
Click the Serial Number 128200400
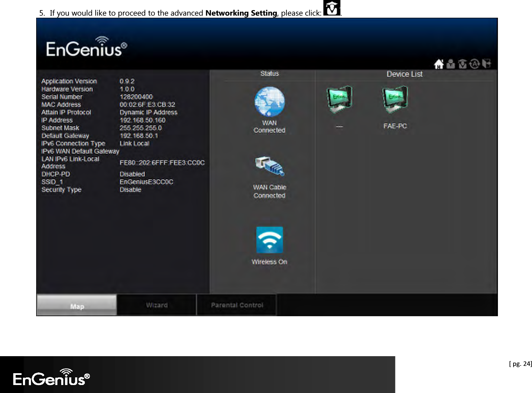tap(136, 97)
